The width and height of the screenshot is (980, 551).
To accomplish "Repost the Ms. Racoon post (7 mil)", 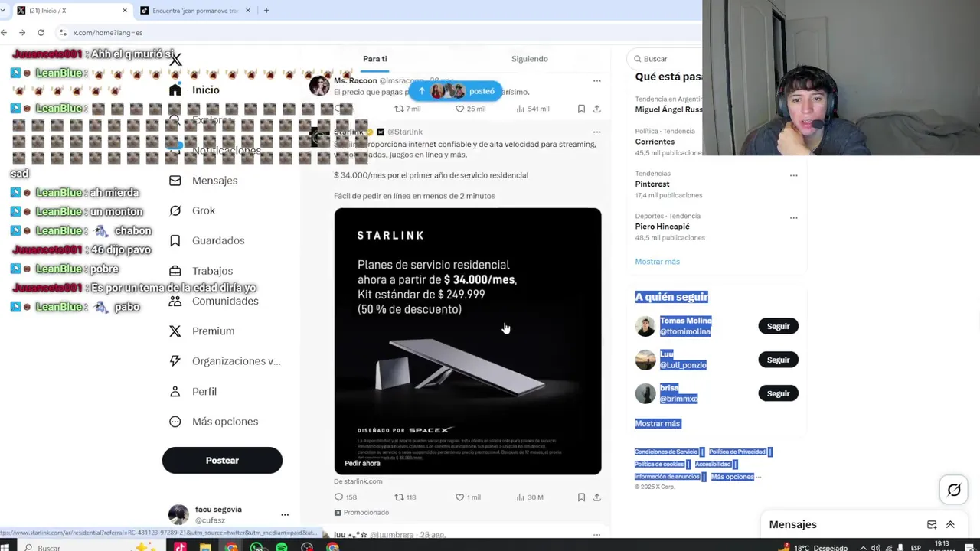I will click(407, 109).
